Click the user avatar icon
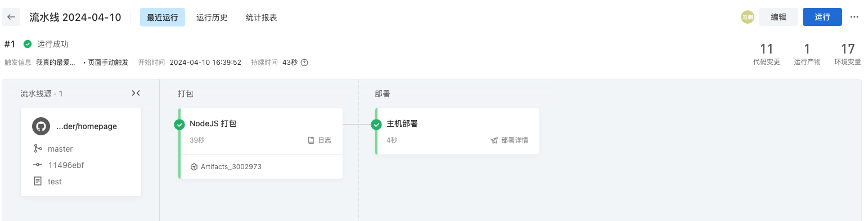 (747, 17)
